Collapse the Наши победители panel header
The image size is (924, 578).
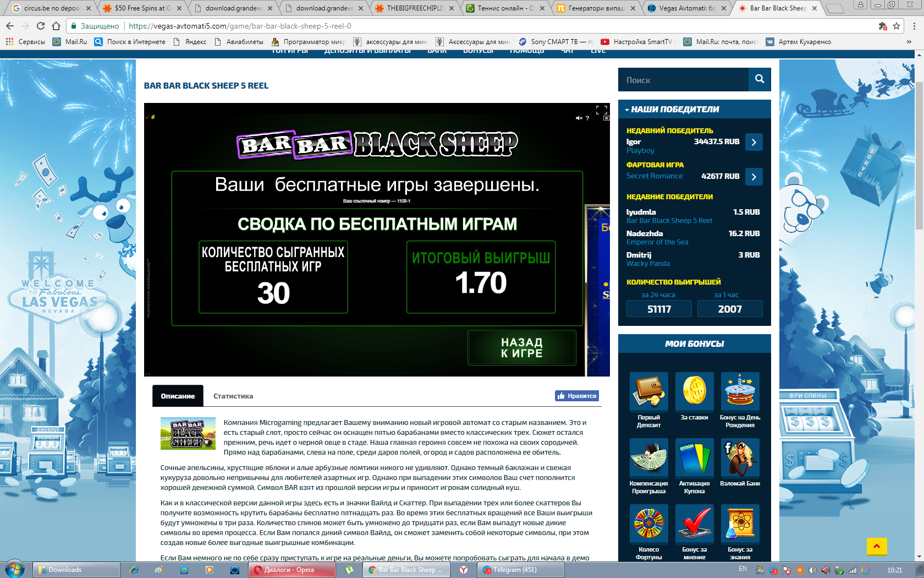[x=694, y=109]
